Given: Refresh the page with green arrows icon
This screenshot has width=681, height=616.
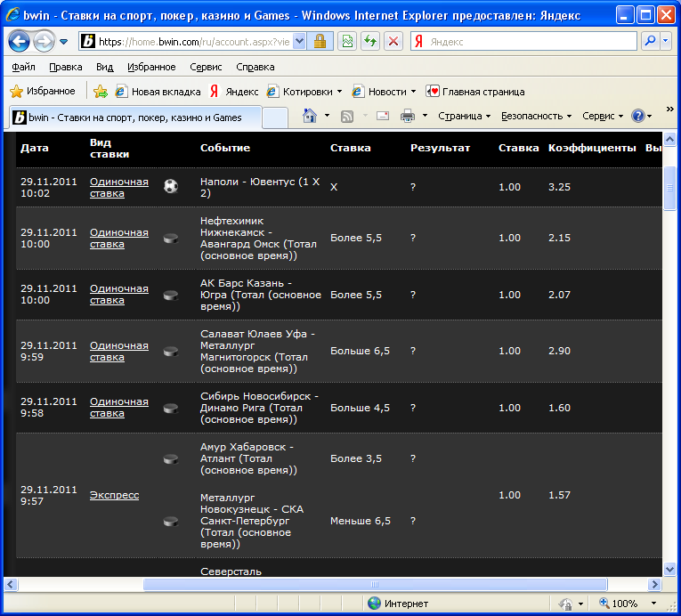Looking at the screenshot, I should coord(370,42).
